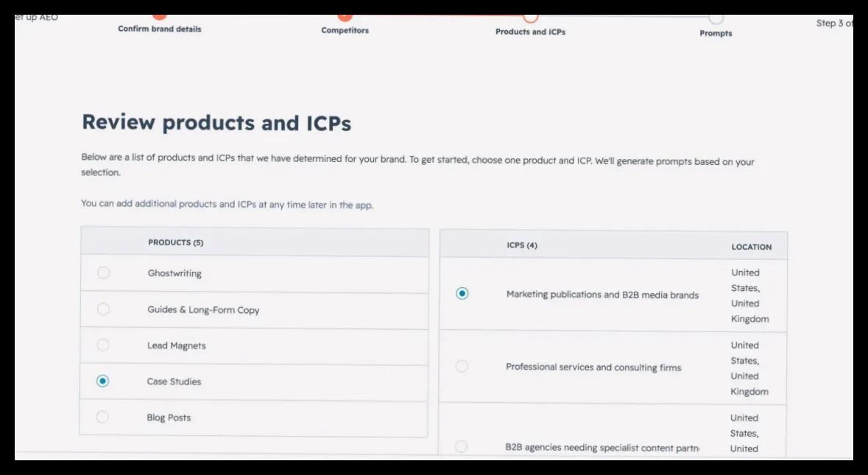The height and width of the screenshot is (475, 868).
Task: Click the "Guides & Long-Form Copy" product name
Action: pos(203,310)
